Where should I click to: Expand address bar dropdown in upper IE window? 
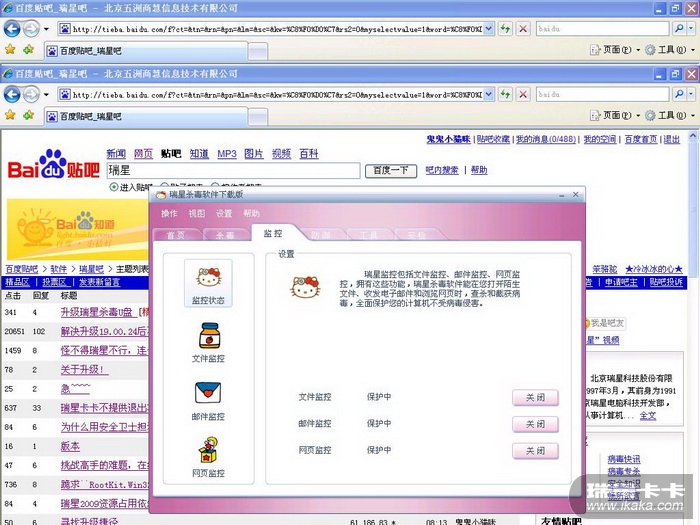coord(489,29)
